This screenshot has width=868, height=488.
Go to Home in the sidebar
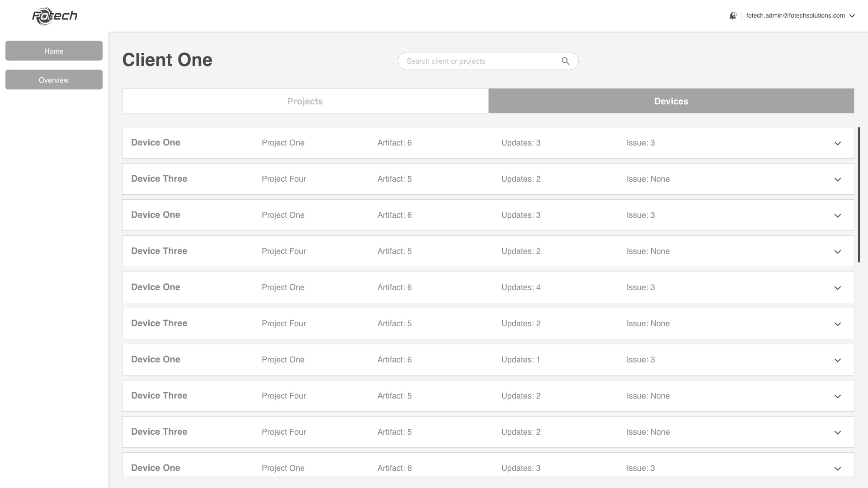(x=54, y=51)
